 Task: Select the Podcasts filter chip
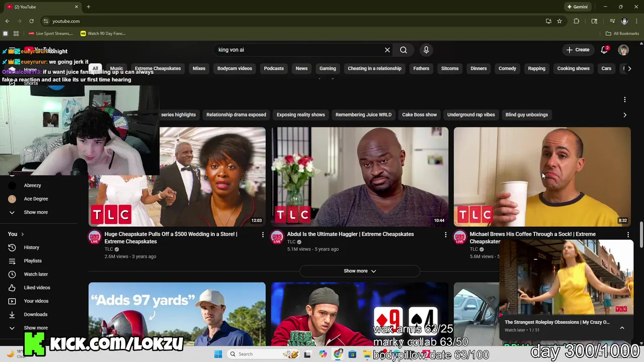click(x=274, y=68)
